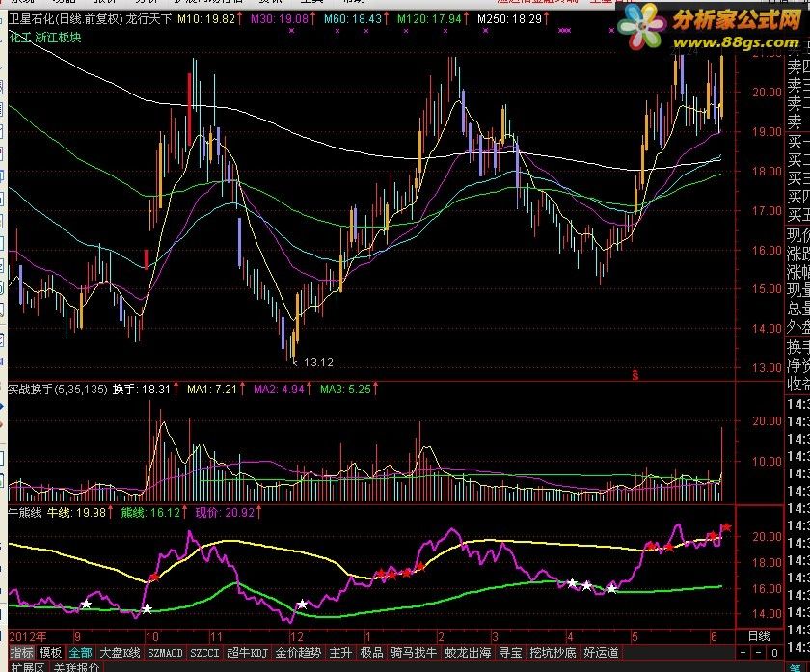This screenshot has height=672, width=810.
Task: Switch to the 主升 indicator tab
Action: click(340, 653)
